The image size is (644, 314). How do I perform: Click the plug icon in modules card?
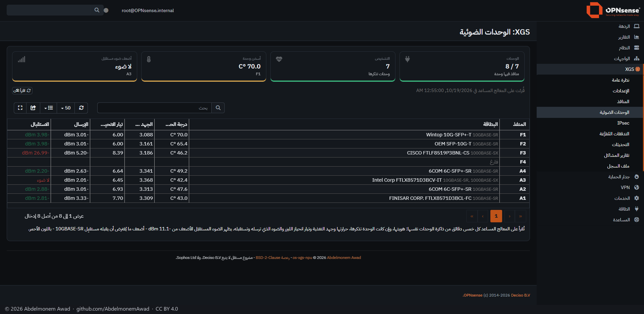pos(407,59)
